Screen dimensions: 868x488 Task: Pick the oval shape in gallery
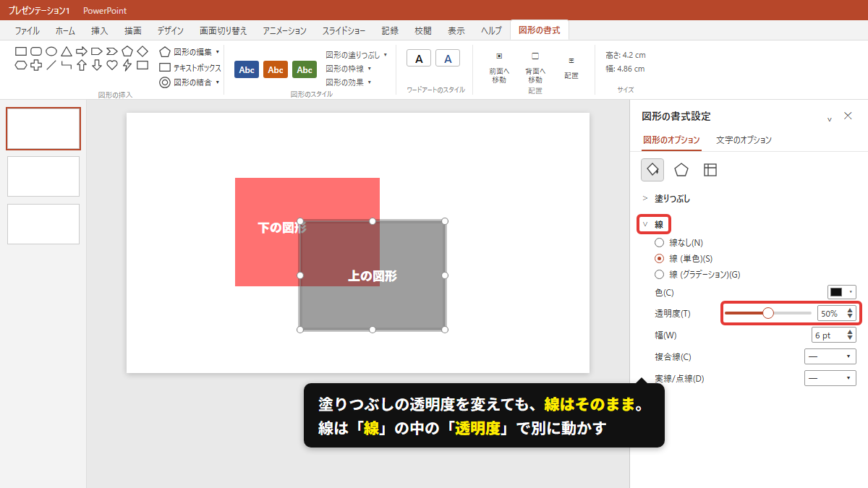pos(51,51)
